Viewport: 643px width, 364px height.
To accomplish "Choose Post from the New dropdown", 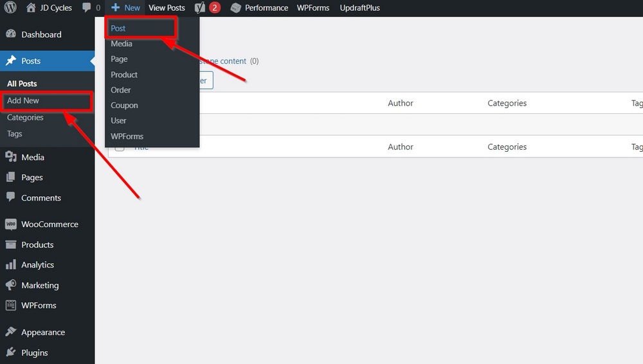I will (118, 28).
